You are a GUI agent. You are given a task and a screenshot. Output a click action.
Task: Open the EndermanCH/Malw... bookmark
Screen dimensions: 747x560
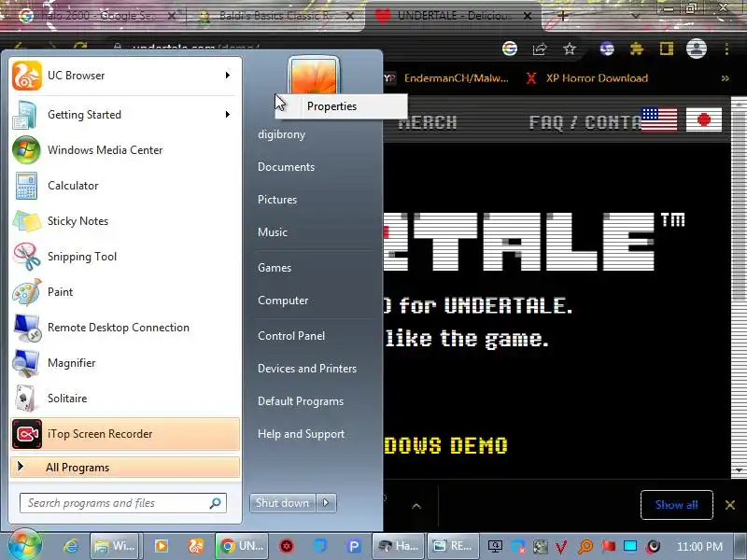click(446, 78)
